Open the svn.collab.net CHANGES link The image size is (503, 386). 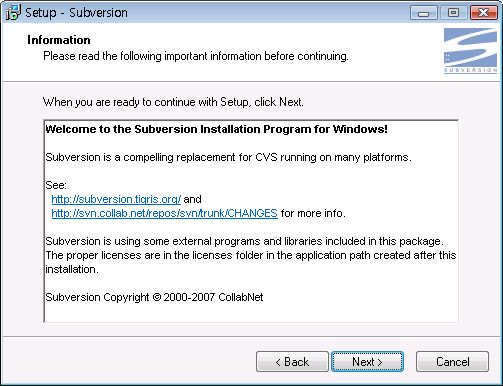(x=164, y=213)
